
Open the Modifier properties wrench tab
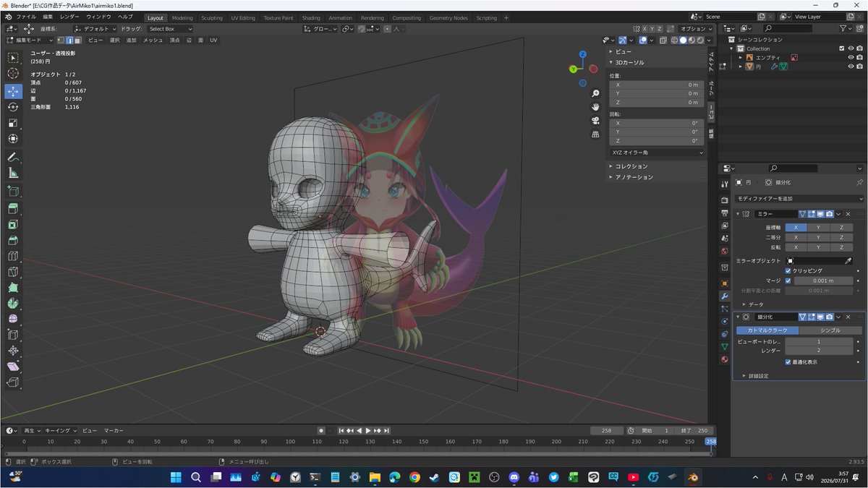click(725, 296)
